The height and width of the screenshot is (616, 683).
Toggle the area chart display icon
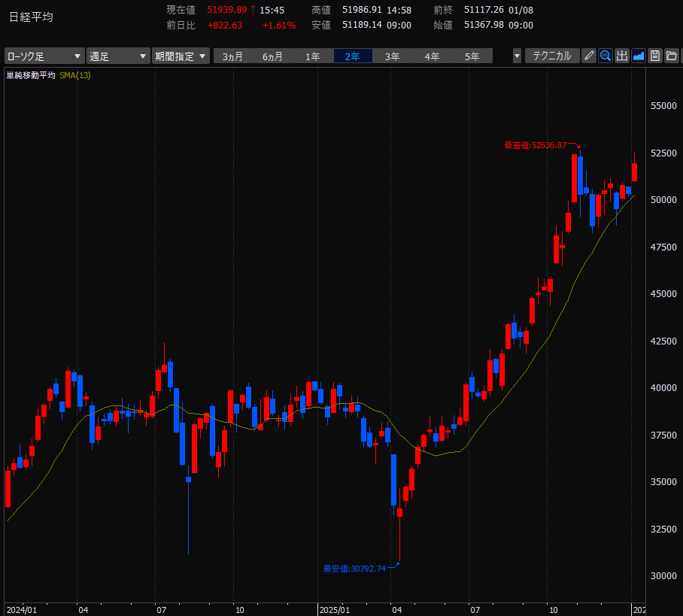coord(639,56)
